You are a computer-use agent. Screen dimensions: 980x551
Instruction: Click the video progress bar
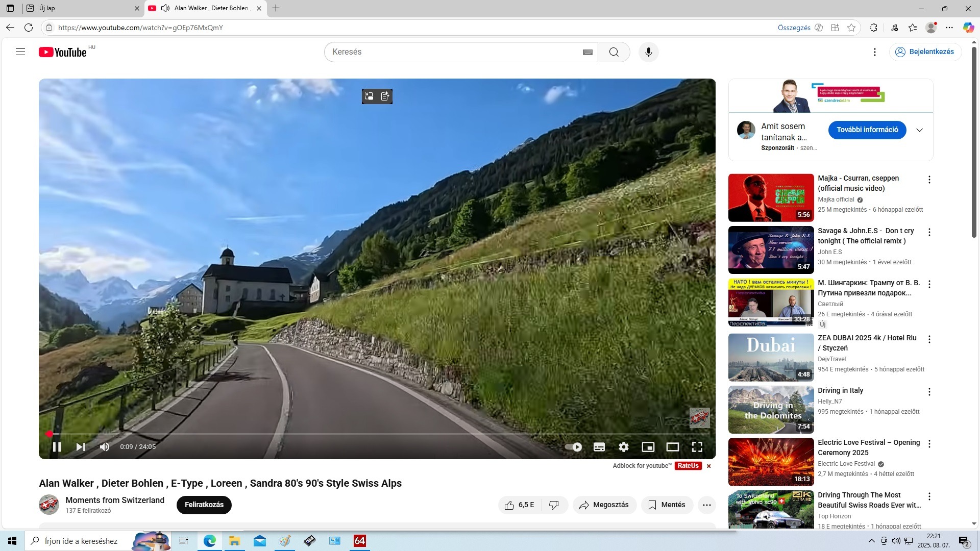[x=357, y=434]
